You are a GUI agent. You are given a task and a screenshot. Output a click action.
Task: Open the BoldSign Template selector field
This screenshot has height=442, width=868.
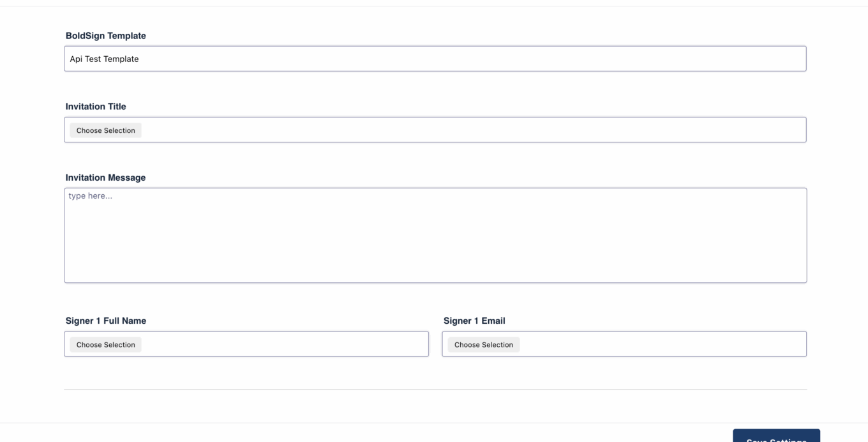pyautogui.click(x=435, y=59)
